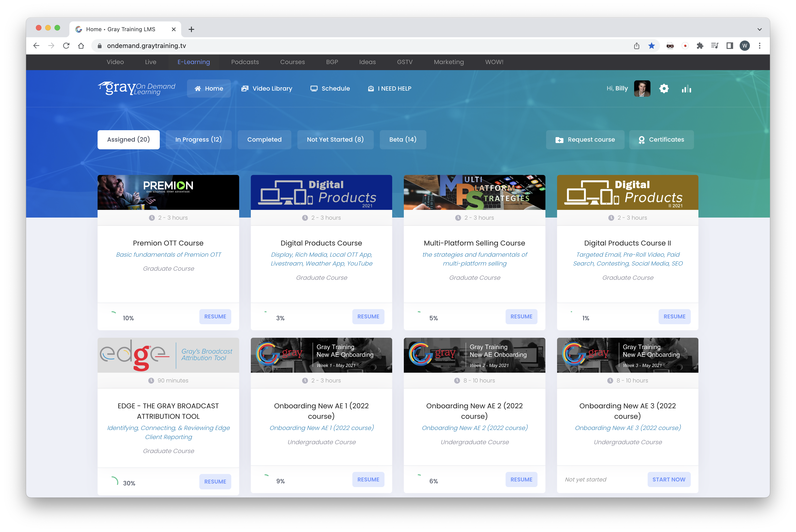Open the GSTV top menu item
This screenshot has width=796, height=532.
click(x=405, y=62)
